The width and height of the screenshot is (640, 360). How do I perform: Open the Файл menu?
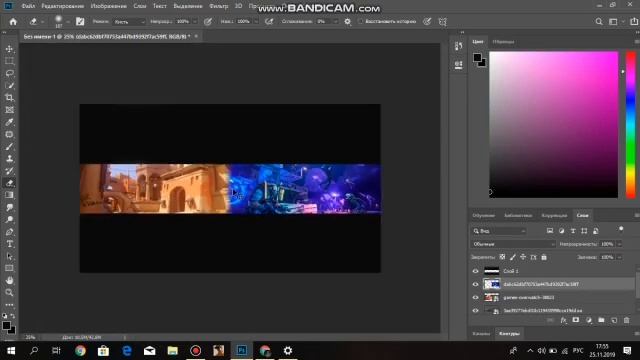coord(28,6)
